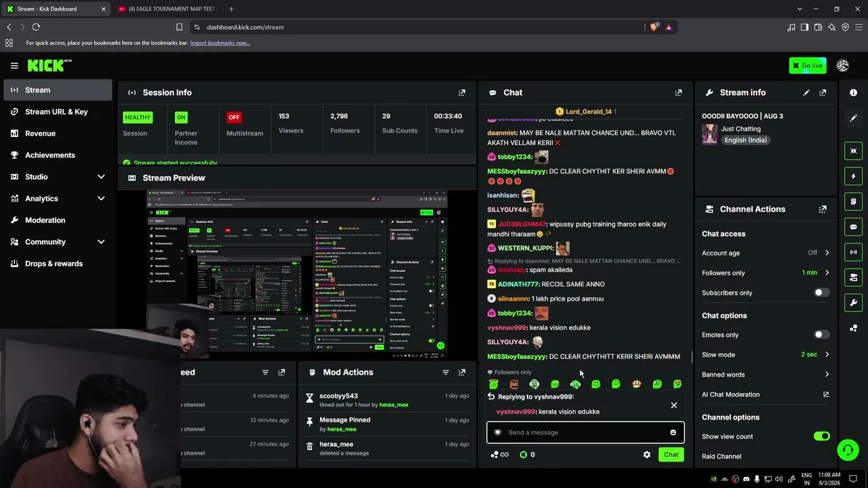Viewport: 868px width, 488px height.
Task: Open the Brave main menu
Action: tap(859, 27)
